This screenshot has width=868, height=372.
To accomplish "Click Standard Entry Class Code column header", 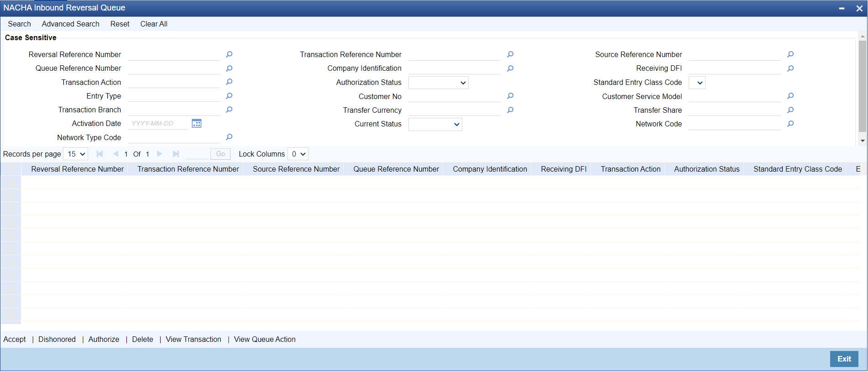I will tap(797, 169).
